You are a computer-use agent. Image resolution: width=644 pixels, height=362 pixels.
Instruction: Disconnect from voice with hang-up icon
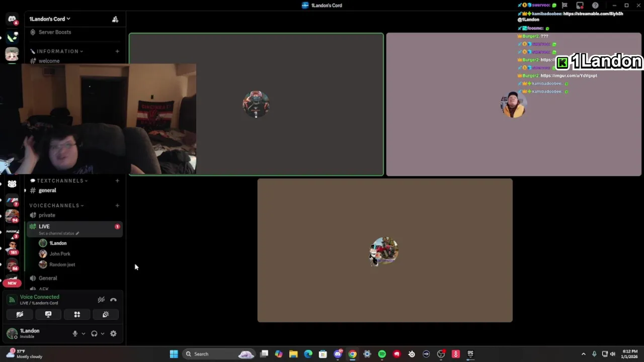[113, 300]
